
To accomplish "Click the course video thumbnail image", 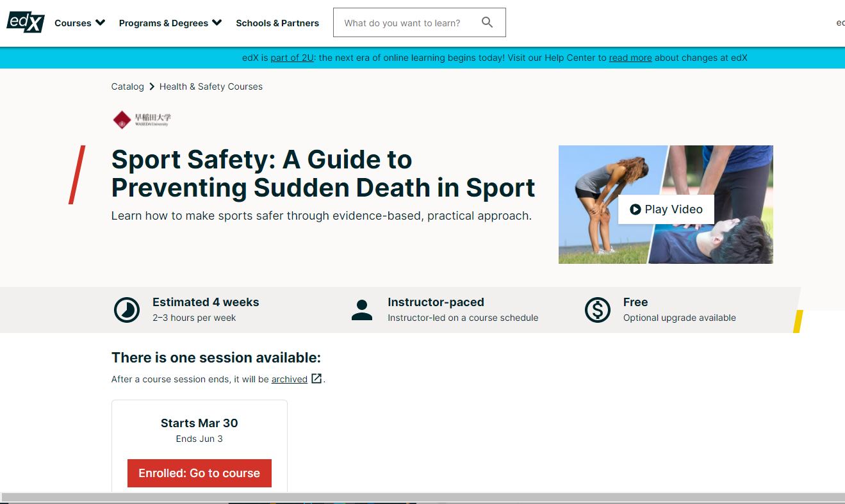I will point(666,204).
